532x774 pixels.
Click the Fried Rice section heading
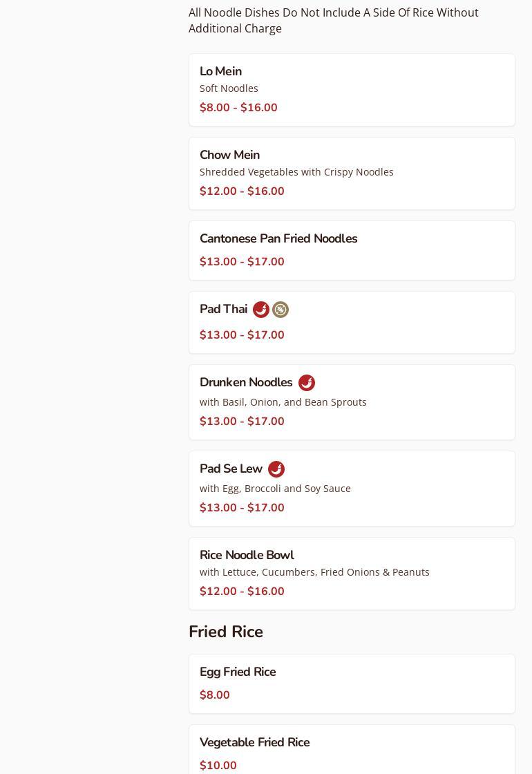(x=226, y=632)
